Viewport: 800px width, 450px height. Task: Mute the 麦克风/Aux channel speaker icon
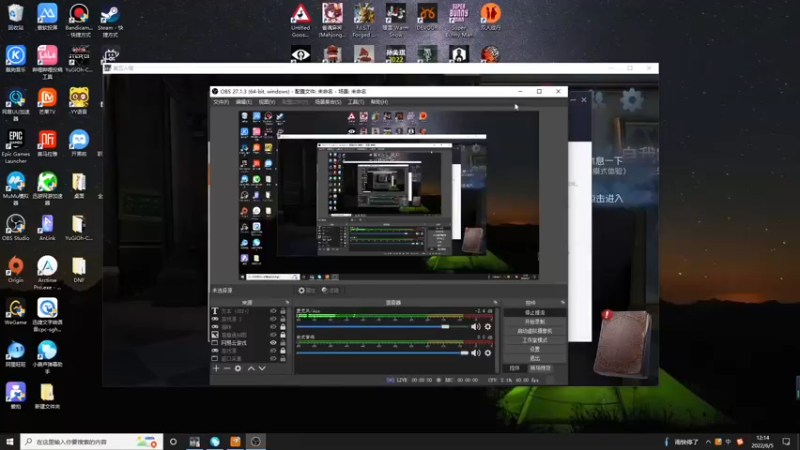point(476,327)
